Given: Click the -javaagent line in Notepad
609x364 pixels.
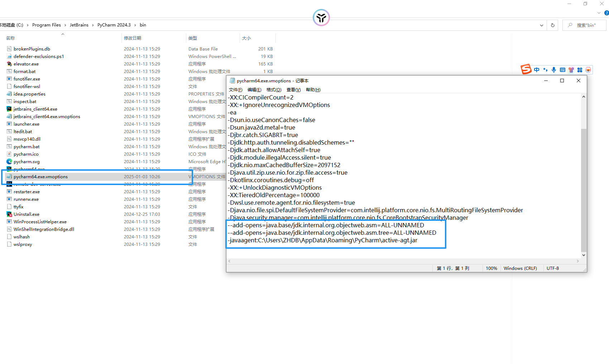Looking at the screenshot, I should click(x=322, y=240).
